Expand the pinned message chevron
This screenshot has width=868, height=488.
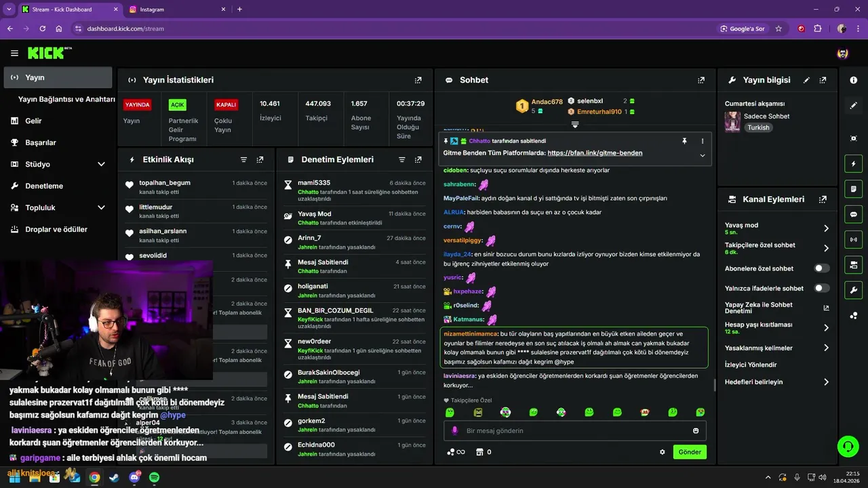point(703,155)
